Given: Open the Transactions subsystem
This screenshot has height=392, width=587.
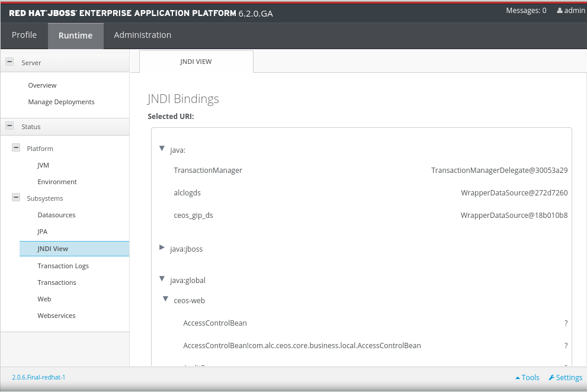Looking at the screenshot, I should click(57, 282).
